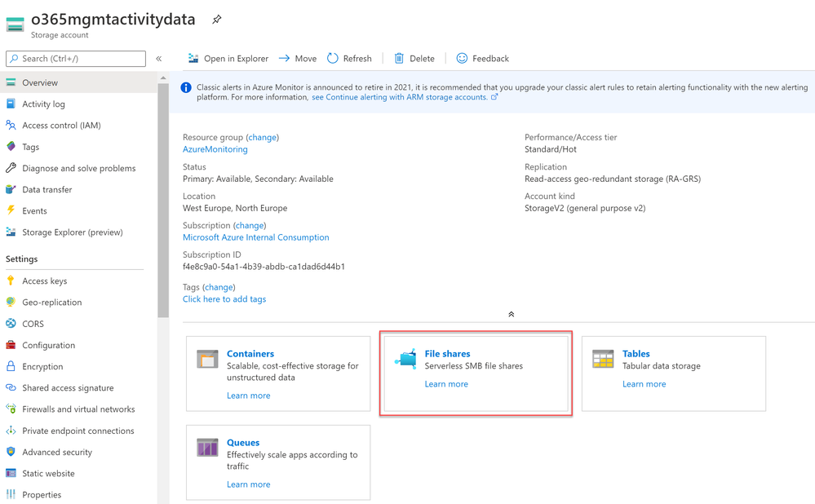Click the Delete trash can icon
Viewport: 815px width, 504px height.
coord(399,58)
